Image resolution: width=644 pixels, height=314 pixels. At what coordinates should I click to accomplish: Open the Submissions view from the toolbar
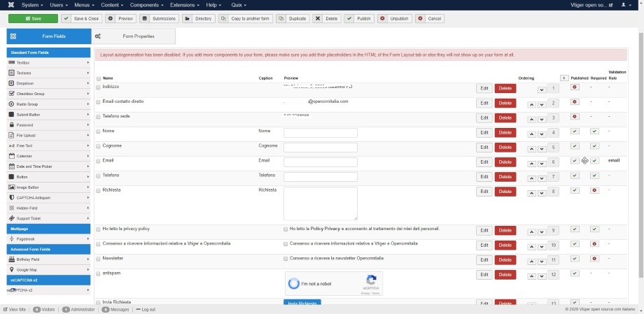point(160,18)
